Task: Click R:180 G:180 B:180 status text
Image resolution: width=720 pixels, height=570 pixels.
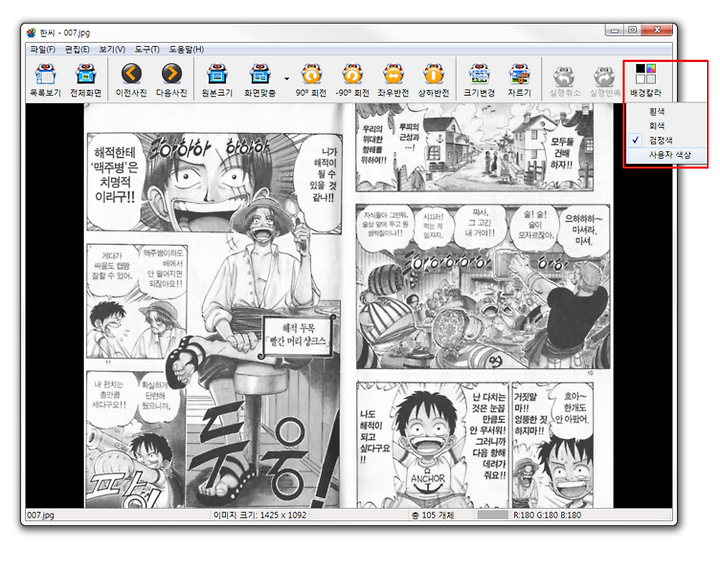Action: coord(547,515)
